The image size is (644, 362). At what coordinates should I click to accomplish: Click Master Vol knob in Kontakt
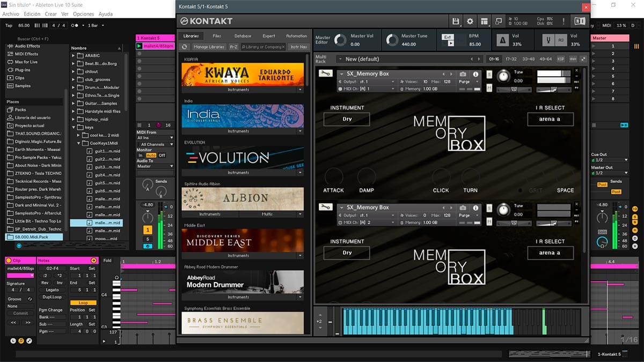pyautogui.click(x=340, y=40)
